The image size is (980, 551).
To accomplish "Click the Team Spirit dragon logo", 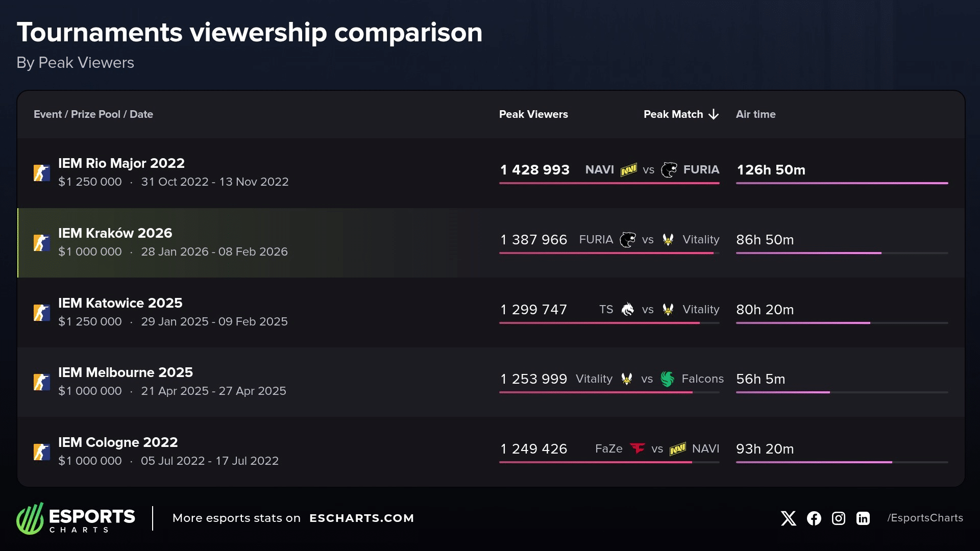I will 627,309.
